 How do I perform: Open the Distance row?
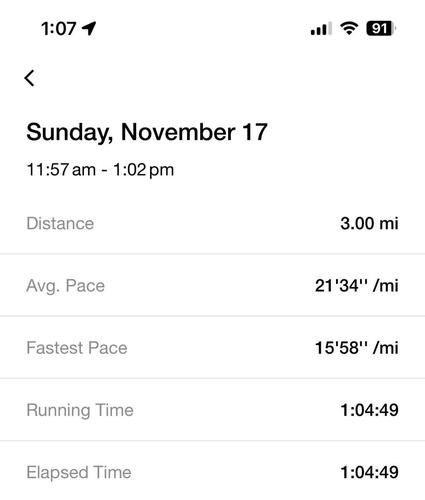tap(212, 223)
